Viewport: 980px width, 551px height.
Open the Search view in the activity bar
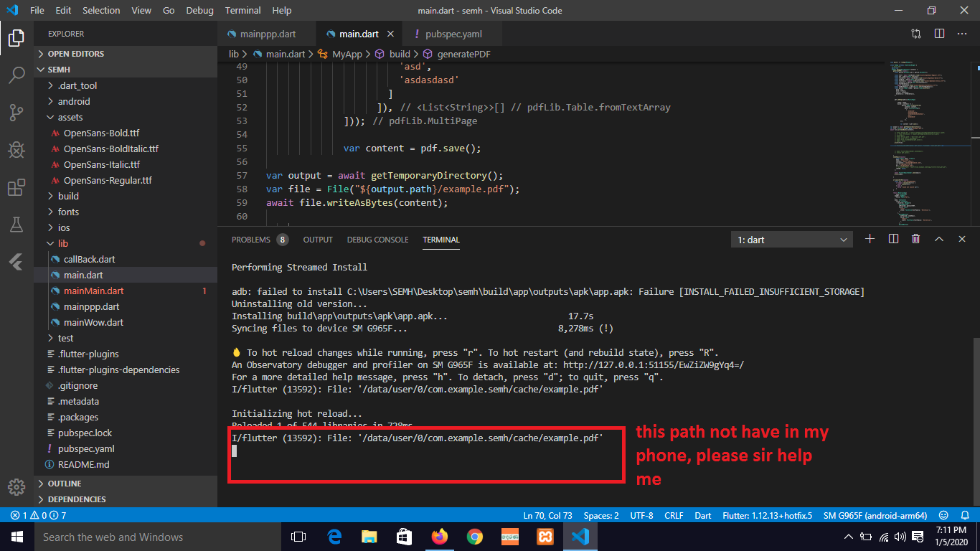[17, 75]
